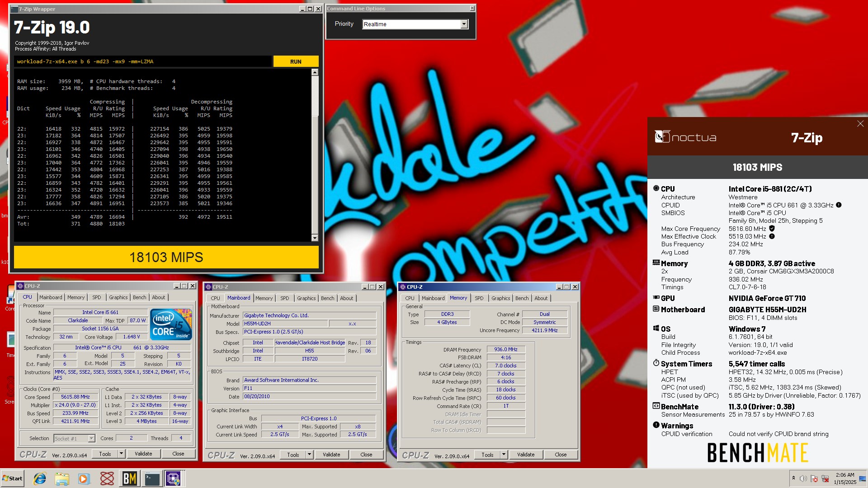868x488 pixels.
Task: Click the BenchMate section icon
Action: (x=656, y=406)
